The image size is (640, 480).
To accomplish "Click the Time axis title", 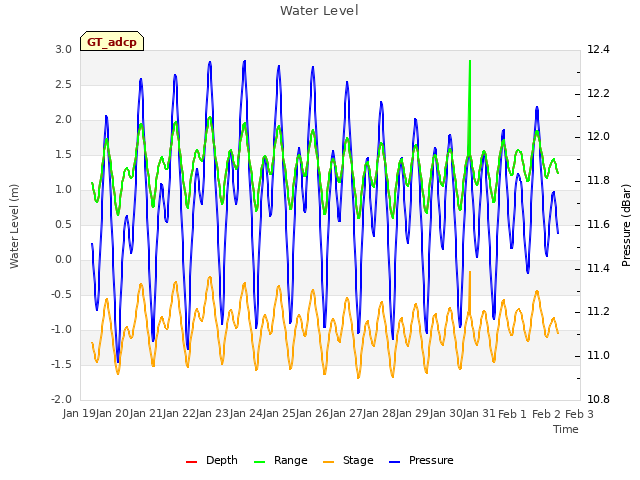I will [x=566, y=429].
